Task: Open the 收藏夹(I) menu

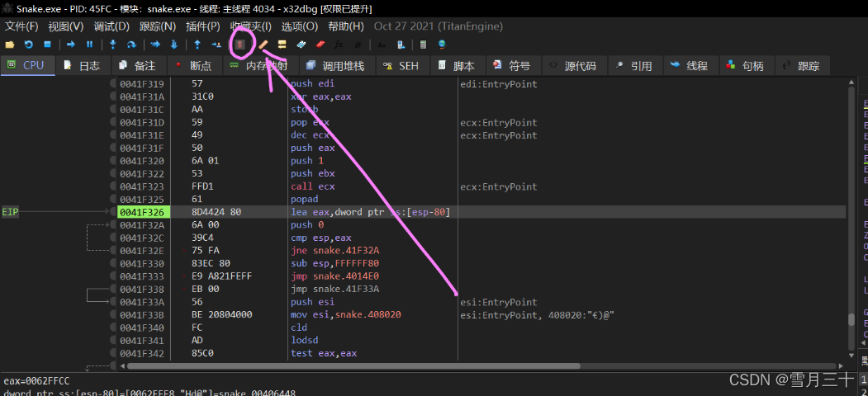Action: pos(251,26)
